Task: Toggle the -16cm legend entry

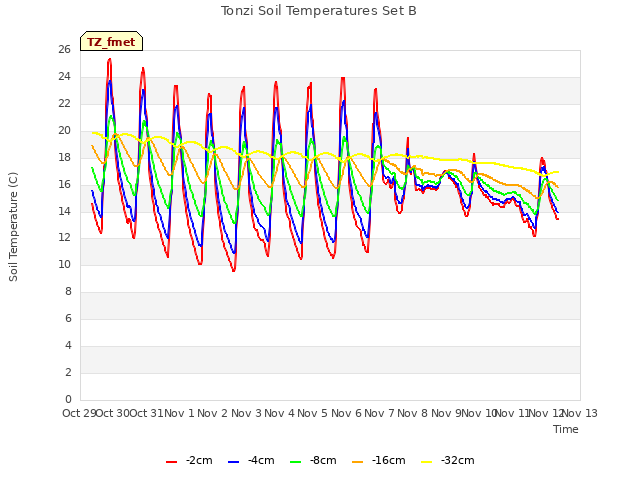Action: (x=379, y=461)
